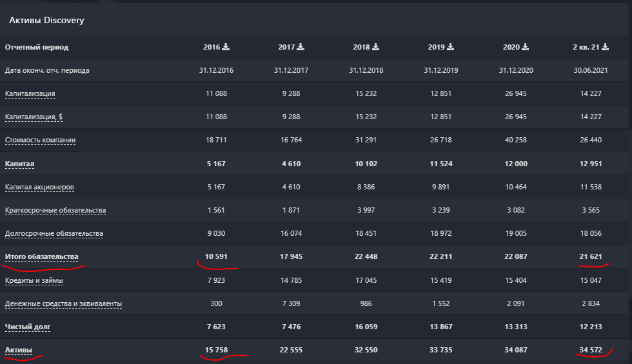Download the 2018 report icon
Image resolution: width=632 pixels, height=364 pixels.
coord(375,46)
